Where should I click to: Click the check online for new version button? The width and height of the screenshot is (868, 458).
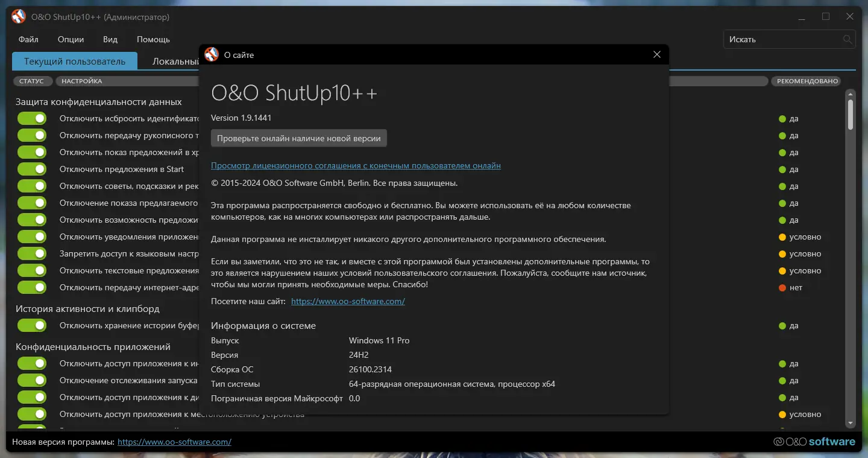[299, 138]
